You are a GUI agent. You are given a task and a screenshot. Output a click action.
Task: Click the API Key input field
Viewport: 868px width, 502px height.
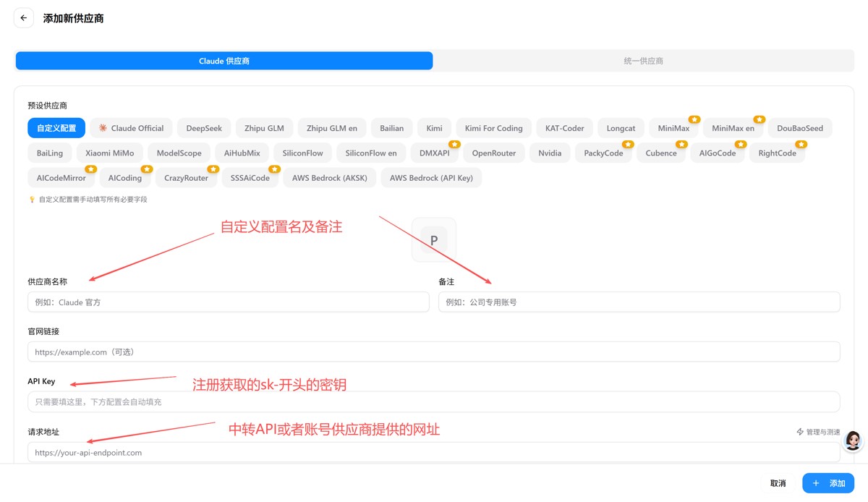click(x=434, y=401)
